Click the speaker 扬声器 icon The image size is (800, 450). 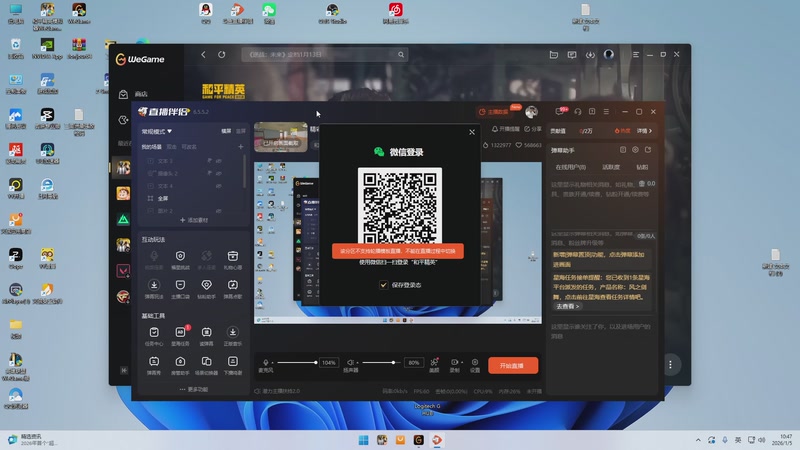351,363
